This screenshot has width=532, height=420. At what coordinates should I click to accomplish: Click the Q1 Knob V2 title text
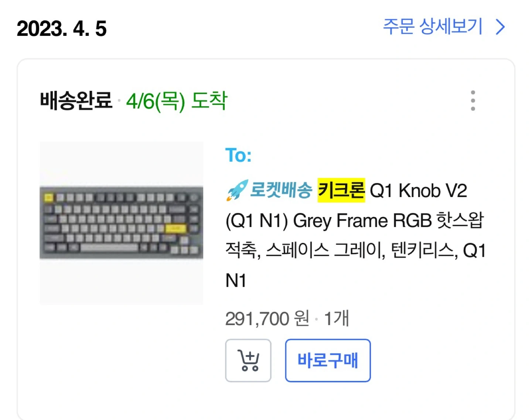(418, 191)
